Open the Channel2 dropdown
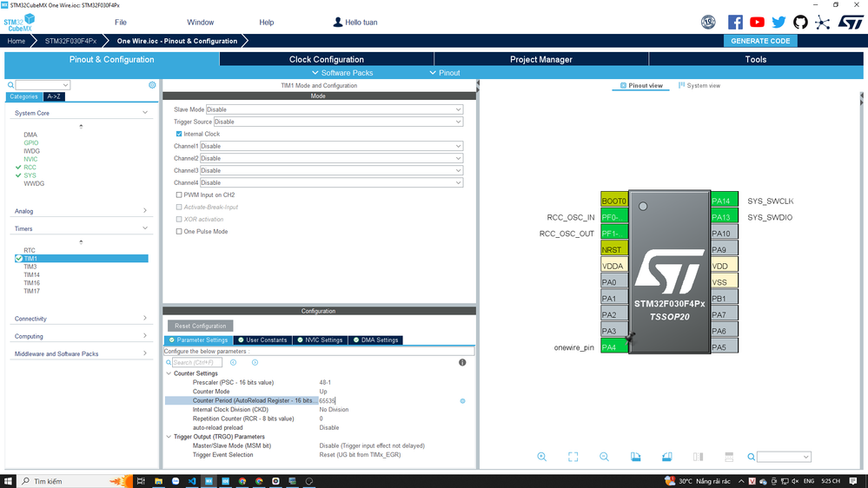This screenshot has width=868, height=488. coord(331,158)
